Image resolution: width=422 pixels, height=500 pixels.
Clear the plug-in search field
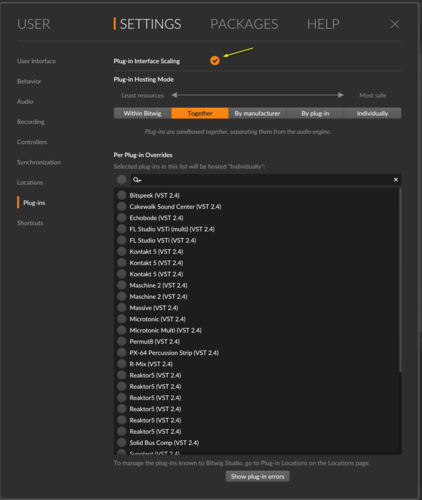point(396,180)
